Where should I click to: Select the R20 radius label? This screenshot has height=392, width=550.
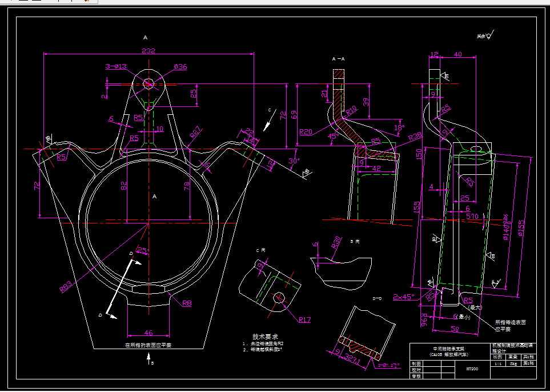(x=306, y=131)
